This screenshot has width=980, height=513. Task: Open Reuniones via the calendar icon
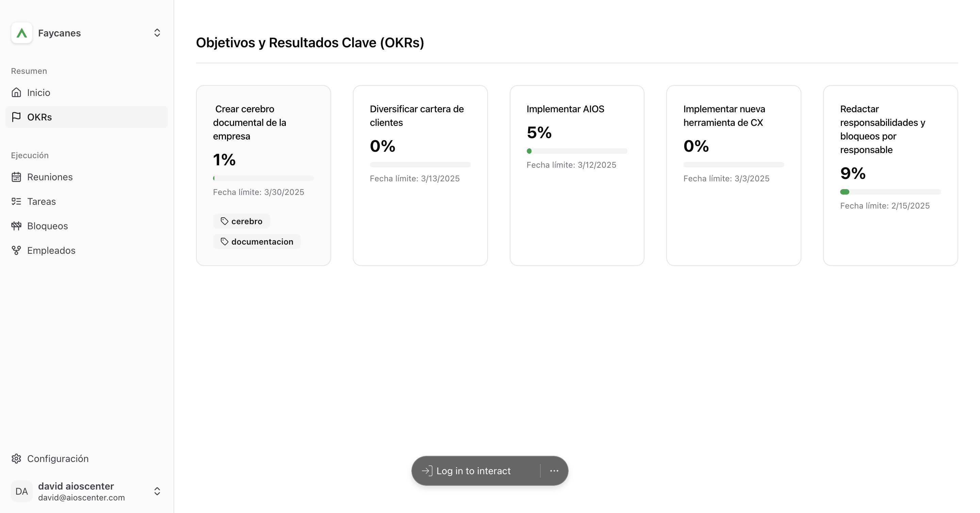coord(16,177)
